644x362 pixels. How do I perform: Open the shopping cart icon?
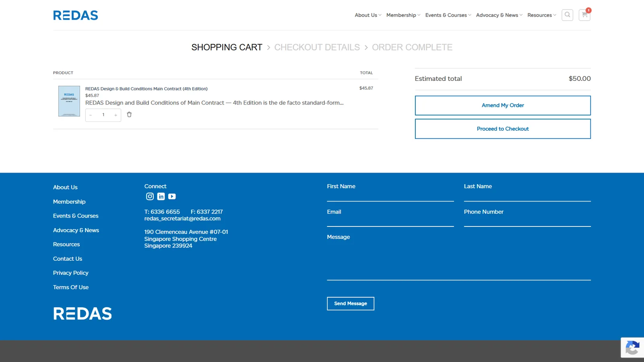click(x=584, y=15)
